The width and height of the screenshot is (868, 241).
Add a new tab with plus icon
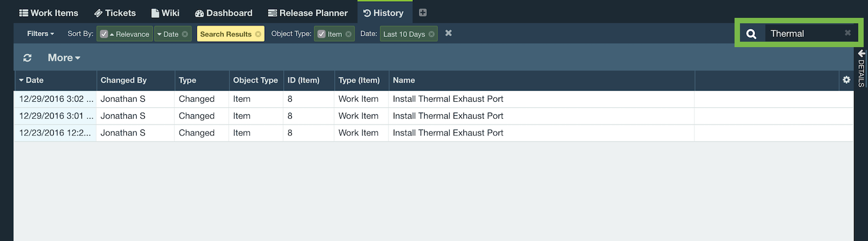click(x=423, y=12)
